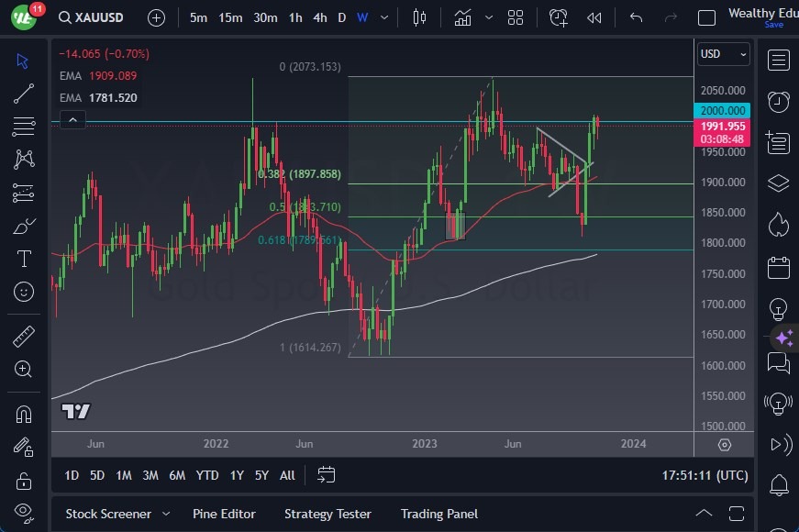Switch to the Pine Editor tab
This screenshot has height=532, width=799.
pyautogui.click(x=224, y=515)
